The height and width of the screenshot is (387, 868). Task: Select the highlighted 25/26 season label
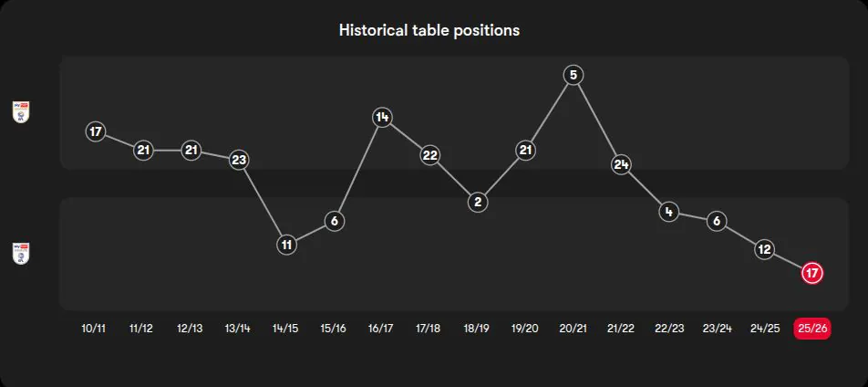811,329
